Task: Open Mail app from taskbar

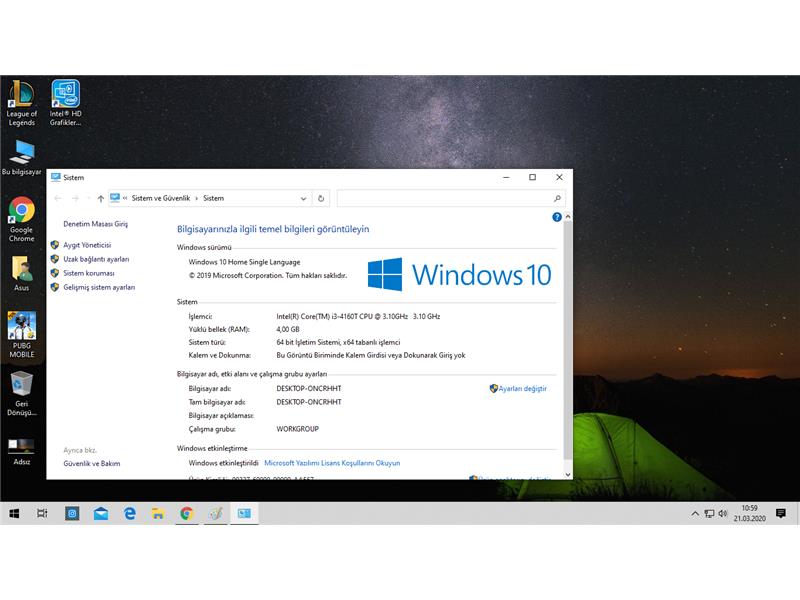Action: pos(101,513)
